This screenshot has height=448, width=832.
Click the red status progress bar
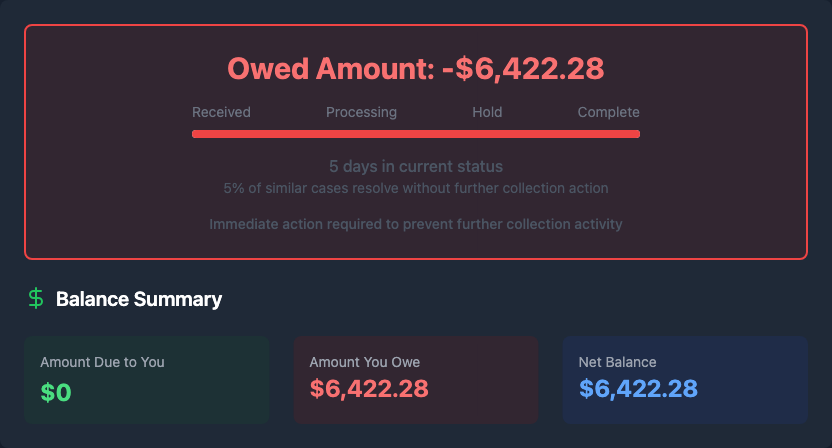click(x=416, y=133)
